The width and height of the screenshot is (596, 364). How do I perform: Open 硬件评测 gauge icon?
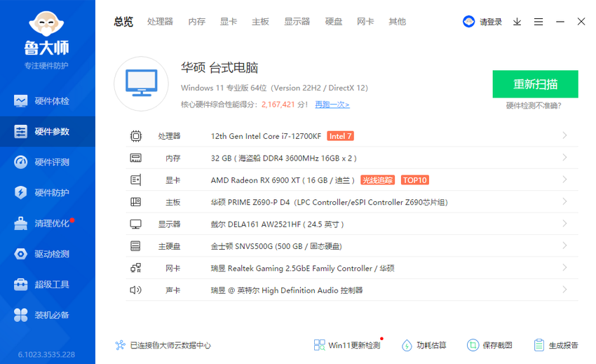click(x=20, y=162)
